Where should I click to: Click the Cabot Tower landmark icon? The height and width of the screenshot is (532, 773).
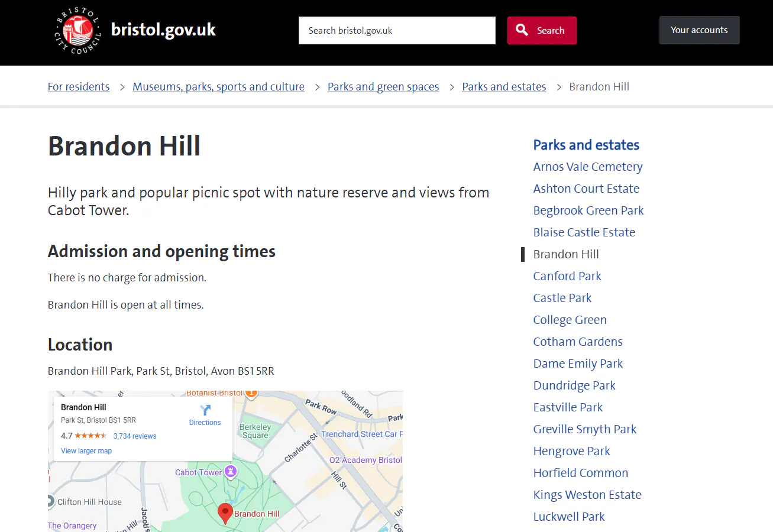231,472
